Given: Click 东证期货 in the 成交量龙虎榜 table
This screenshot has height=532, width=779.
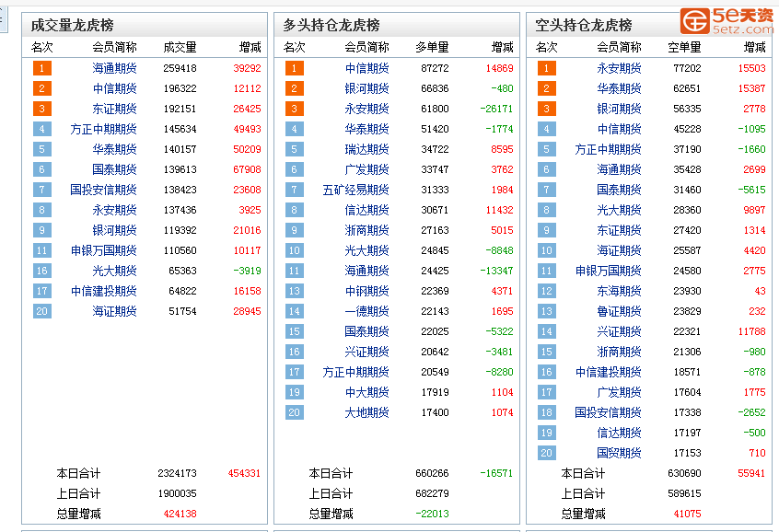Looking at the screenshot, I should [x=114, y=109].
